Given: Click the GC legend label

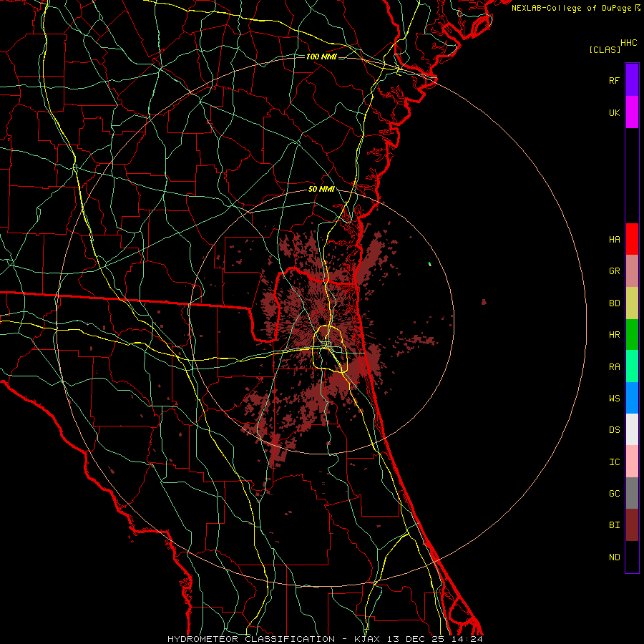Looking at the screenshot, I should coord(614,494).
